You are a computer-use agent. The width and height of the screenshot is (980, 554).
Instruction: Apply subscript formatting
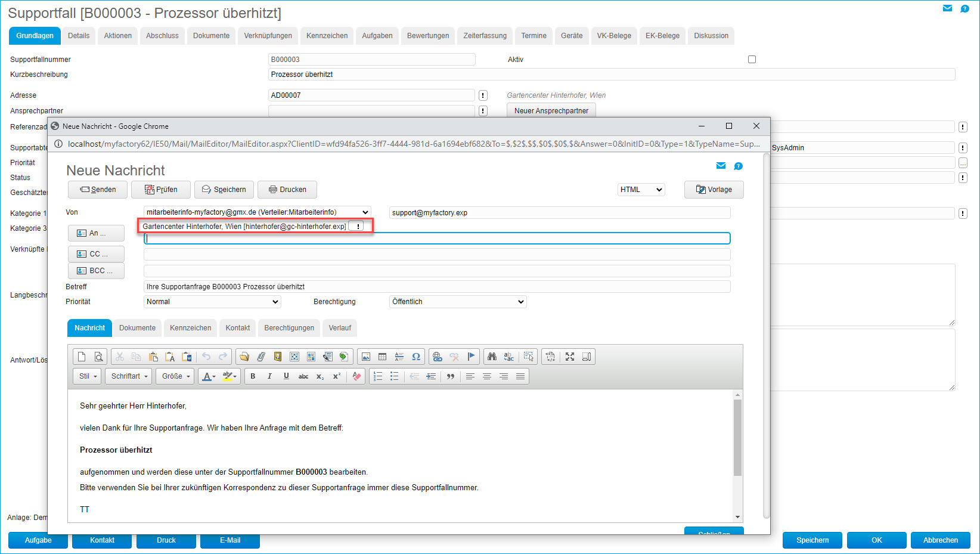click(320, 376)
